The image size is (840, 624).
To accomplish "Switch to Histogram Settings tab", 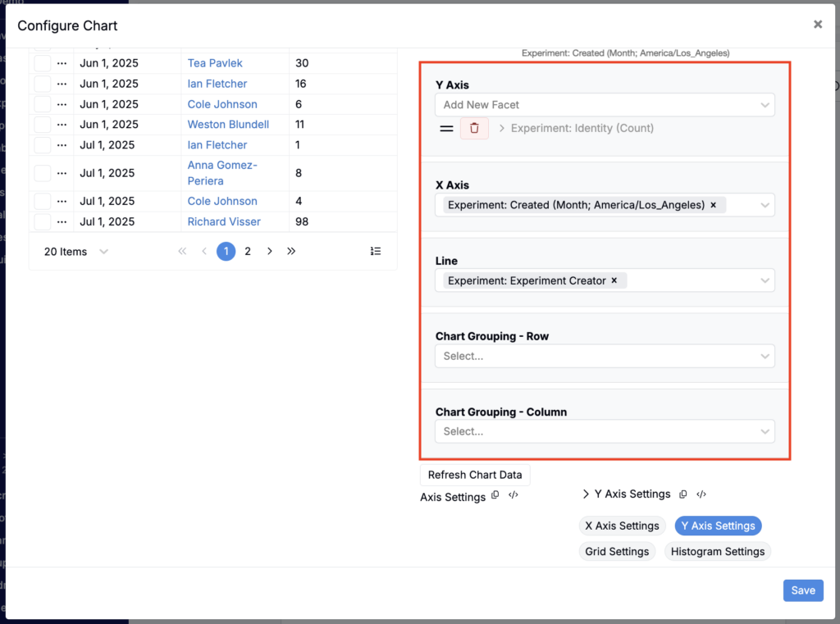I will [x=717, y=552].
